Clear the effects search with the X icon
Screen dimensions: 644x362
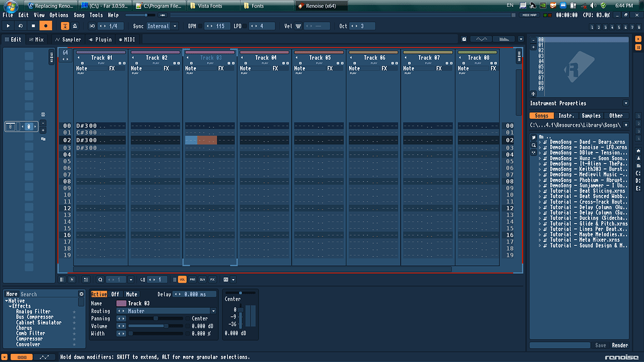point(81,294)
